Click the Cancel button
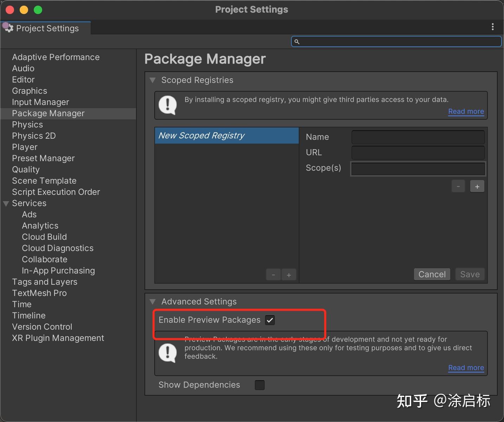The image size is (504, 422). pyautogui.click(x=432, y=274)
